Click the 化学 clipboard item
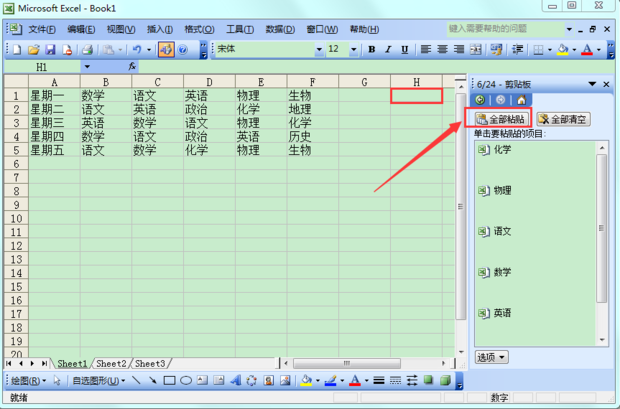This screenshot has height=409, width=620. [x=536, y=150]
